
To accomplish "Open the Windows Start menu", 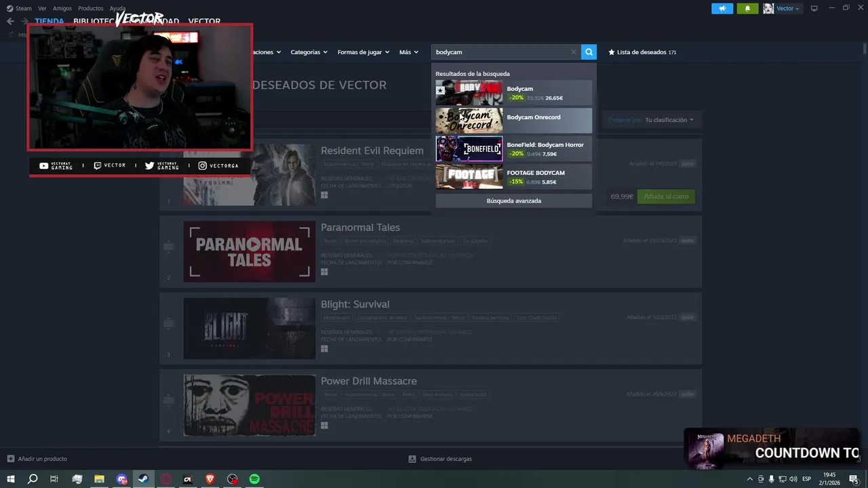I will (10, 479).
